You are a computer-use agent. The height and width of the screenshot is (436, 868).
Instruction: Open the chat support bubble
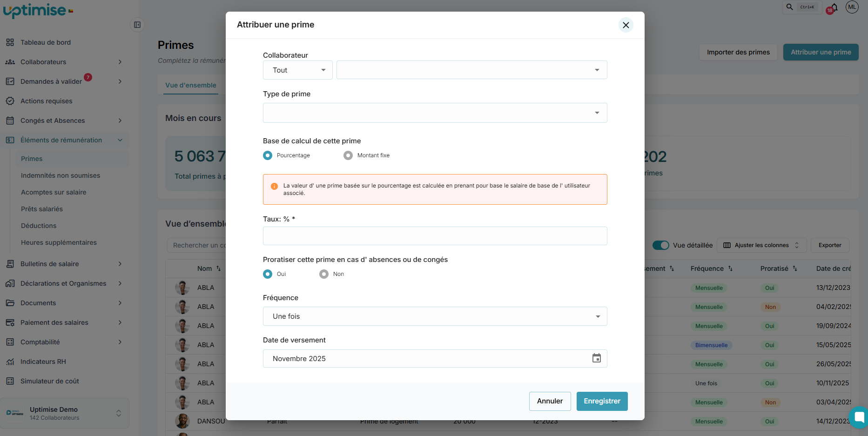click(859, 417)
